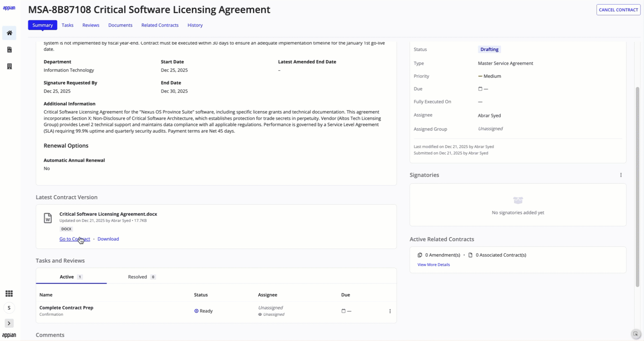Image resolution: width=644 pixels, height=341 pixels.
Task: Open the Complete Contract Prep task
Action: 66,308
